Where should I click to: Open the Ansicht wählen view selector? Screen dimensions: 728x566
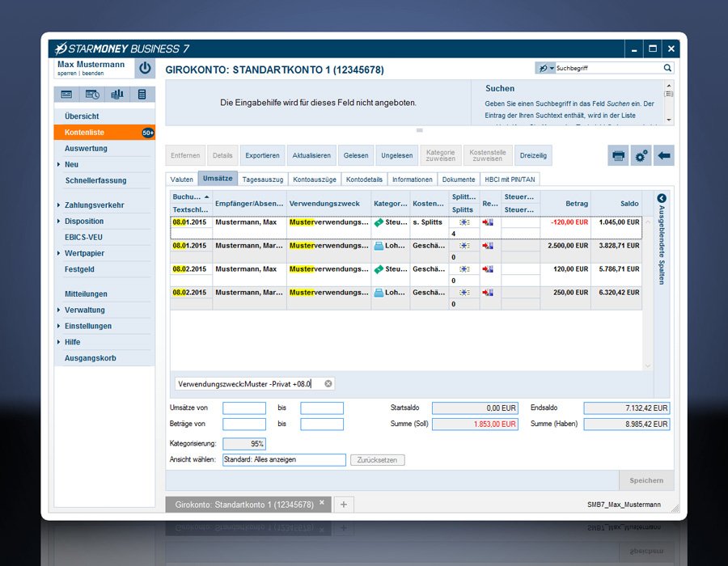coord(284,460)
